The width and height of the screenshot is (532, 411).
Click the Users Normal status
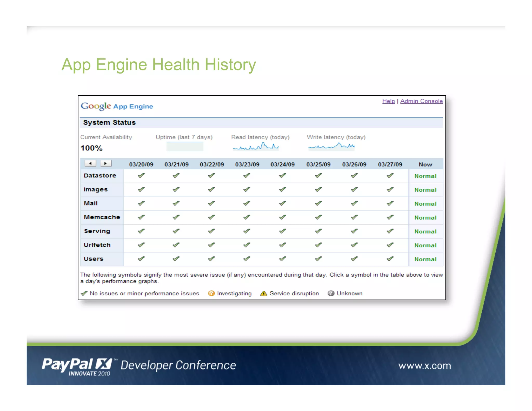(x=425, y=259)
